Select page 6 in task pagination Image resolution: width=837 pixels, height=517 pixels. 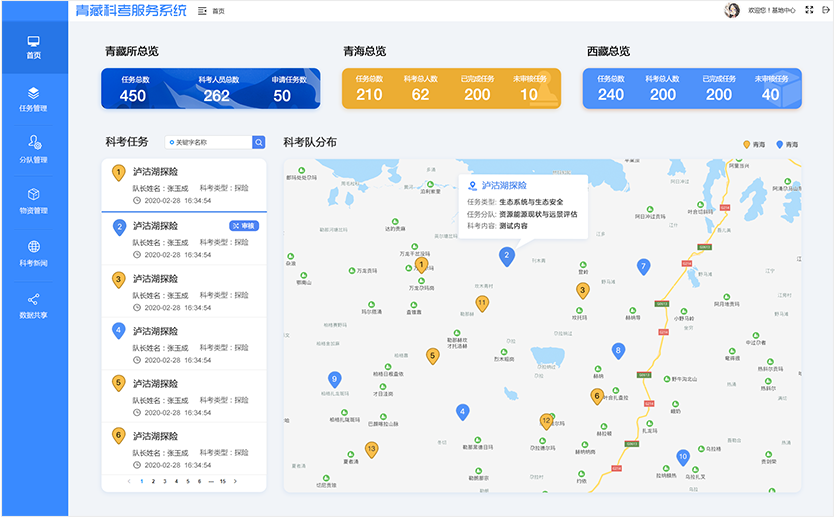(x=199, y=481)
